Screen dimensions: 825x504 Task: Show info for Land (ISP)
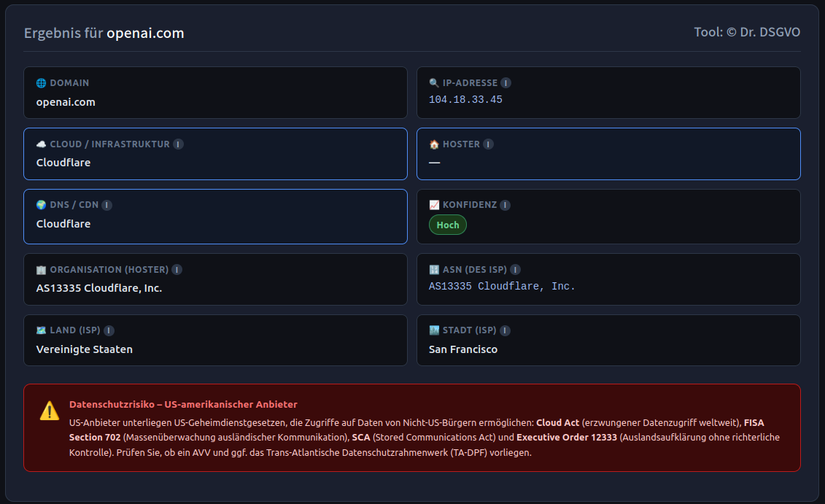click(x=109, y=331)
